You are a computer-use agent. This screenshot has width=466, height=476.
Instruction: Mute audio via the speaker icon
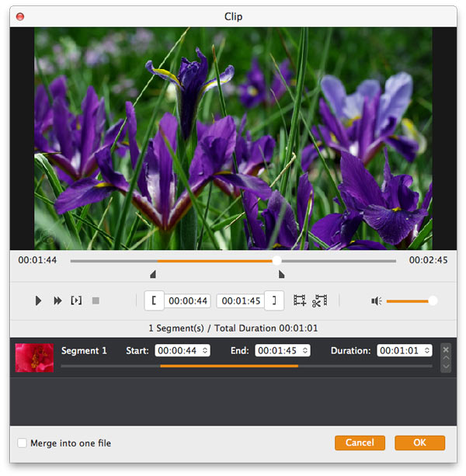(377, 301)
